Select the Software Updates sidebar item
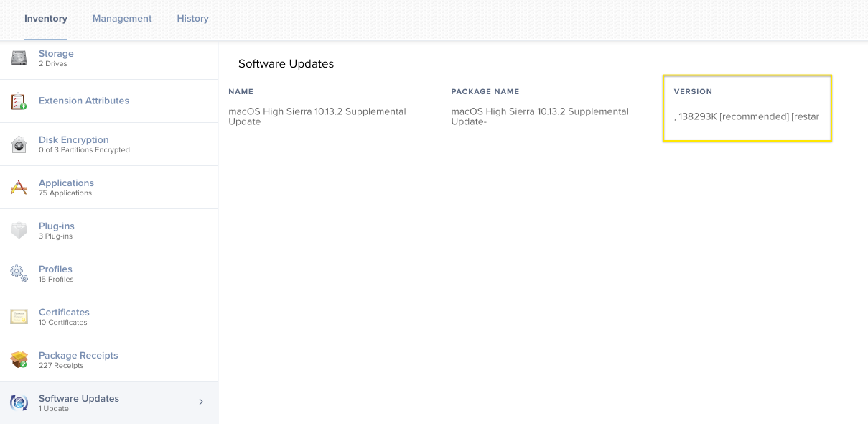Screen dimensions: 868x424 point(109,403)
